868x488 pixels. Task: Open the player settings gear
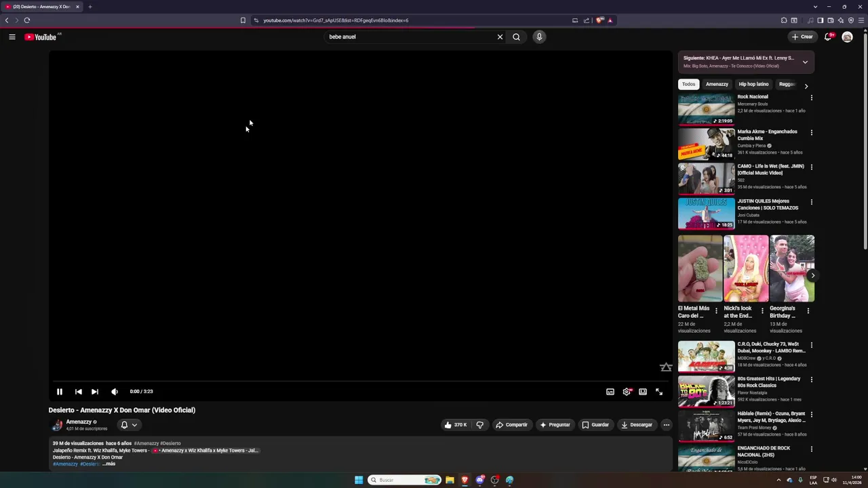coord(627,392)
